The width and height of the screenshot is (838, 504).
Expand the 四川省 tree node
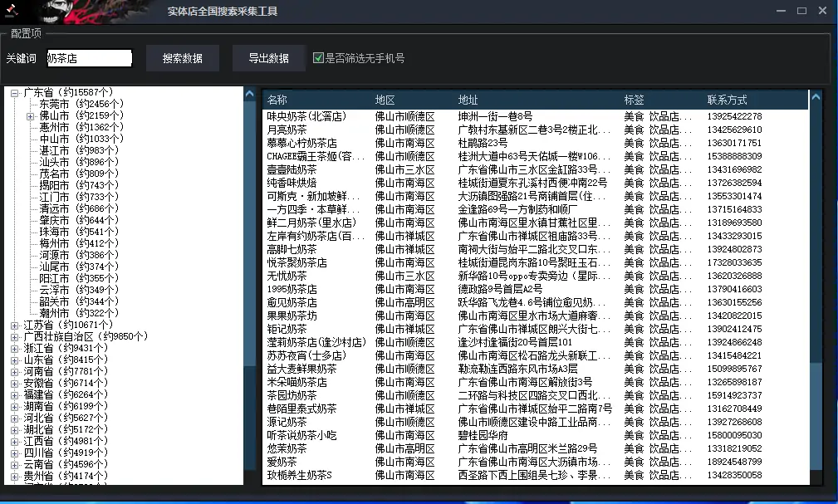point(14,453)
